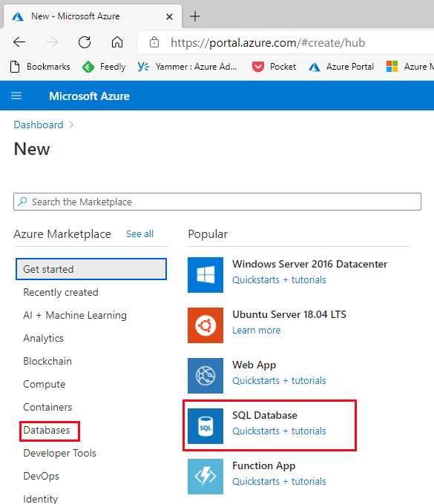Click the Windows Server 2016 icon
This screenshot has width=434, height=504.
[206, 275]
